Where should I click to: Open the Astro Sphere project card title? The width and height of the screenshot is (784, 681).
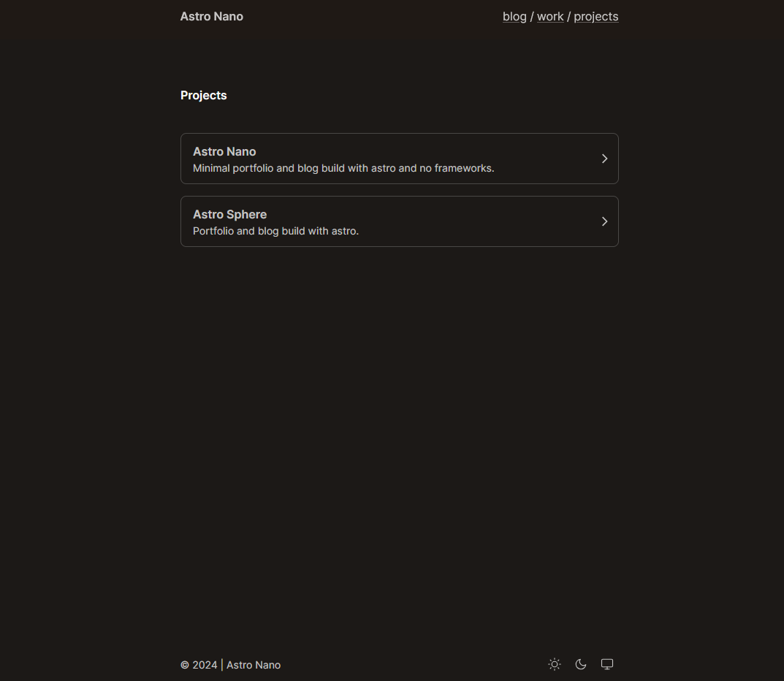click(229, 215)
